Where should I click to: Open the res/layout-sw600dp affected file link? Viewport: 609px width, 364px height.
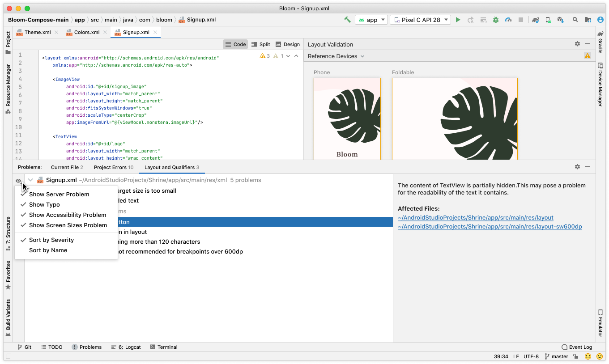click(x=490, y=227)
